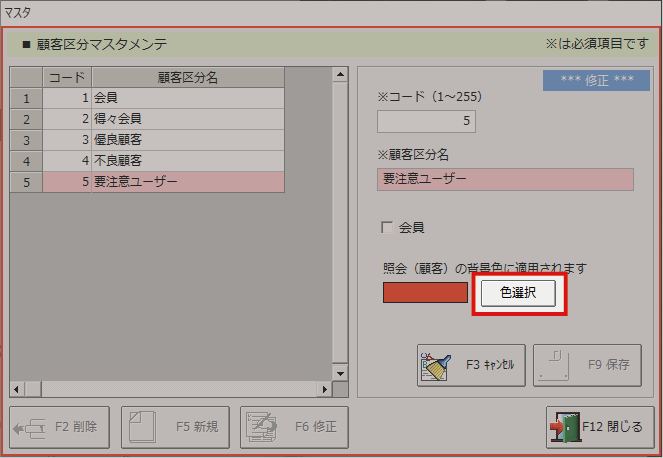Image resolution: width=663 pixels, height=458 pixels.
Task: Click the code input field showing 5
Action: pos(426,121)
